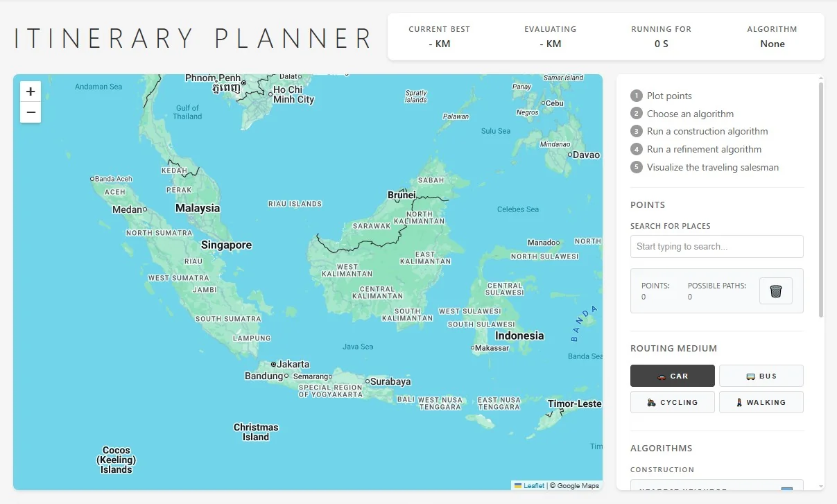Click the Java Sea label

(x=358, y=347)
